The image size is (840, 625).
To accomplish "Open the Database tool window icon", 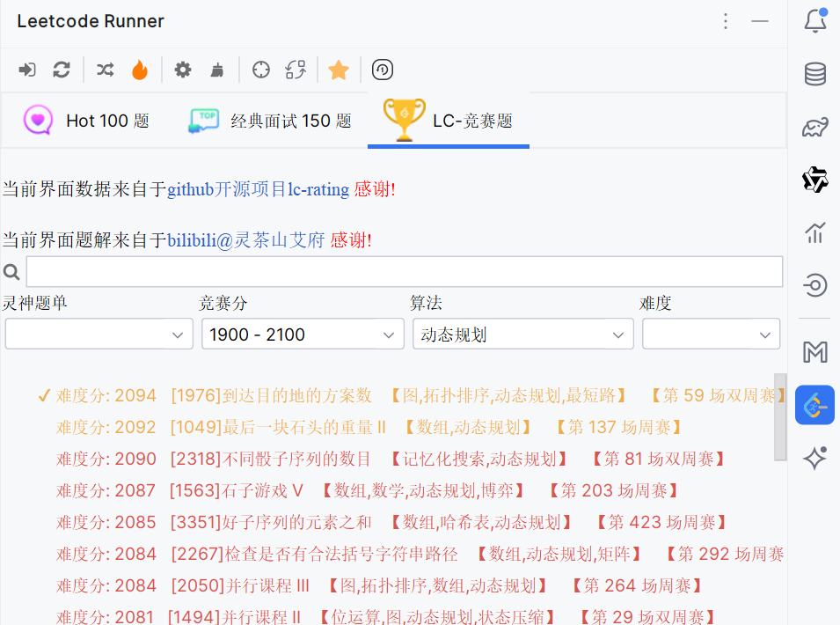I will click(815, 75).
